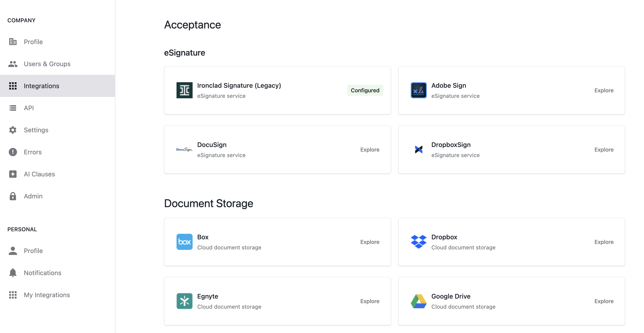This screenshot has width=644, height=333.
Task: Click the Adobe Sign logo icon
Action: coord(419,90)
